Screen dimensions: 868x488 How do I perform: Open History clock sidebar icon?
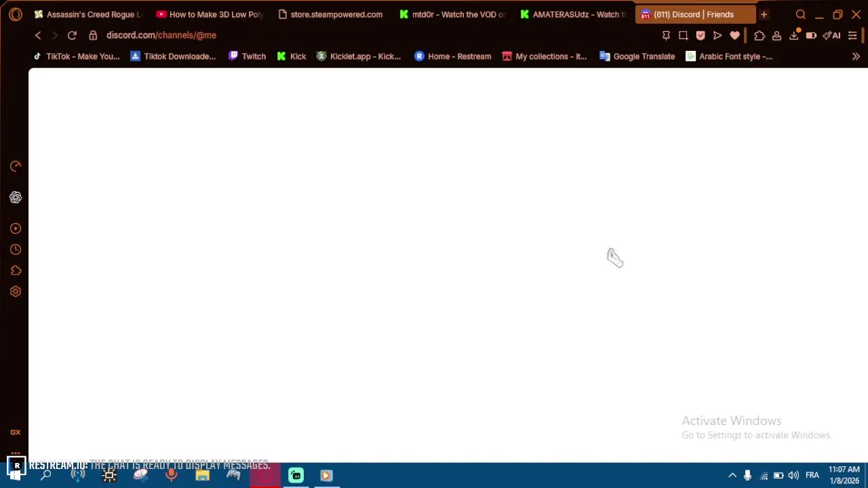[16, 249]
